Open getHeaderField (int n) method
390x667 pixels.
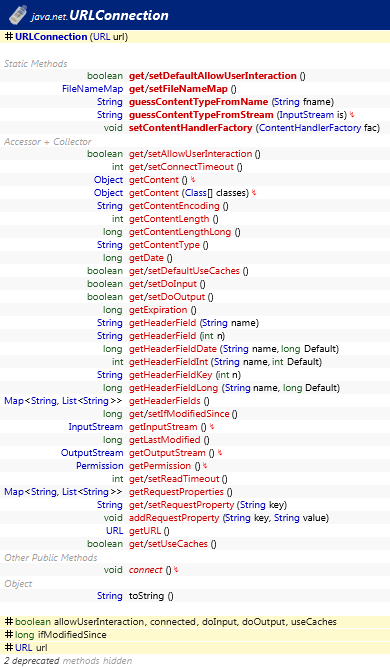coord(162,336)
